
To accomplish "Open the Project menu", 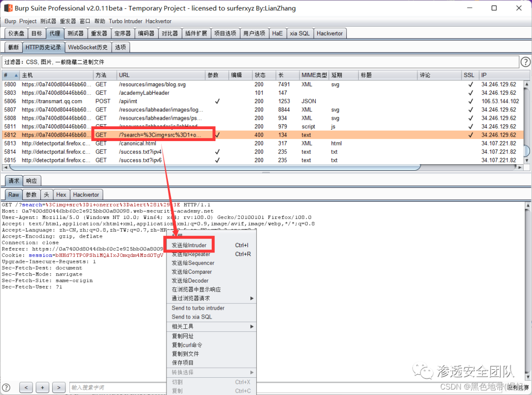I will click(28, 21).
